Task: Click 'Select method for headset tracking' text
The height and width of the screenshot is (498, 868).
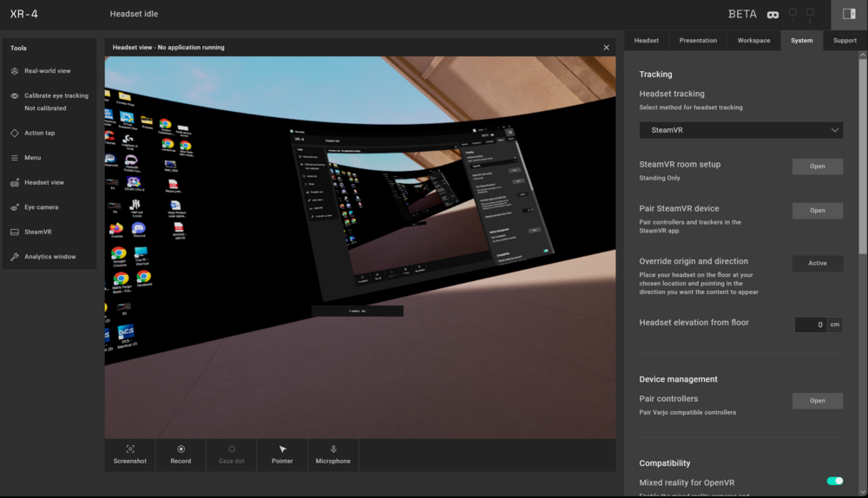Action: point(691,108)
